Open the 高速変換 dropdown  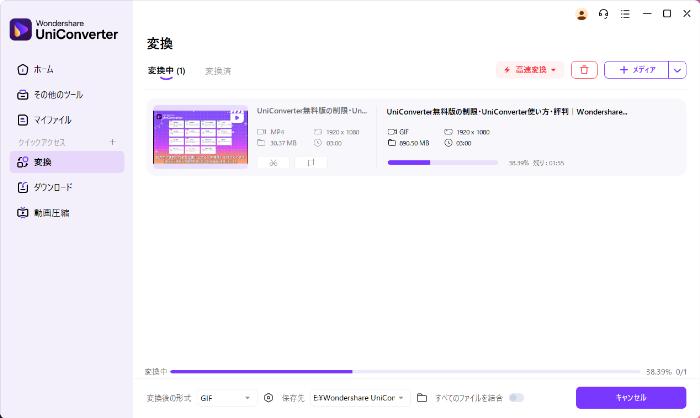point(530,70)
